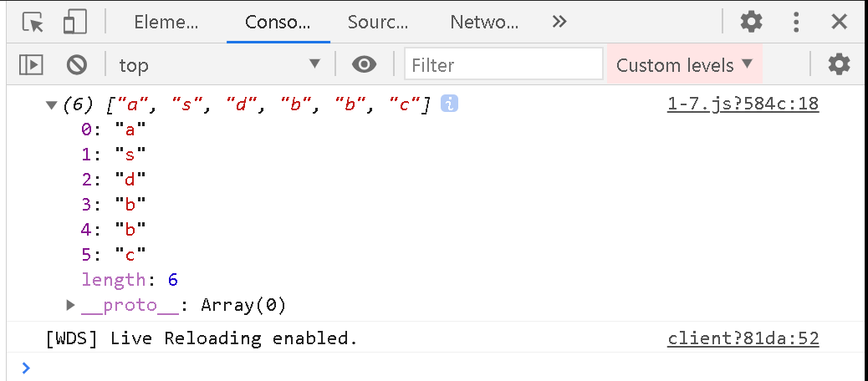Open DevTools settings gear in tab bar
Screen dimensions: 868x381
pyautogui.click(x=751, y=22)
